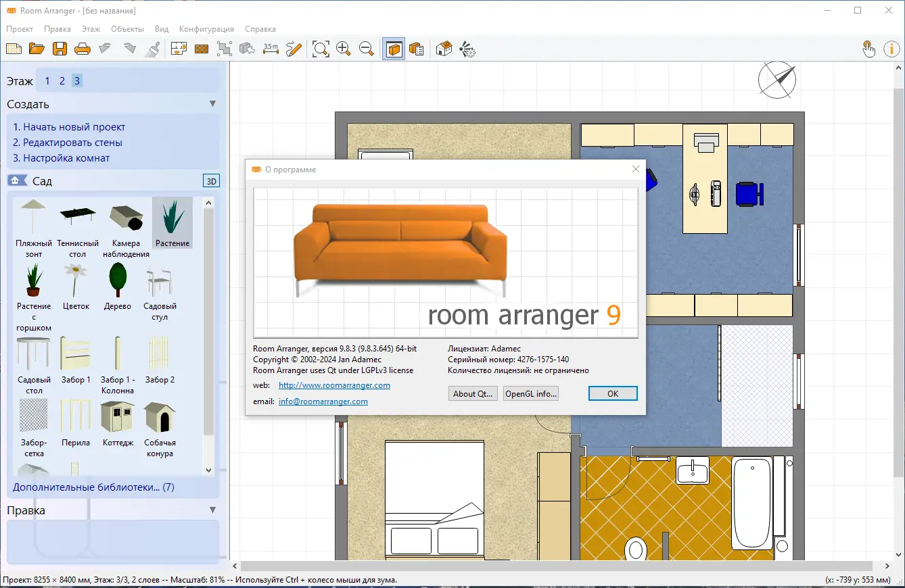This screenshot has height=588, width=905.
Task: Click the pencil drawing toolbar icon
Action: [x=294, y=49]
